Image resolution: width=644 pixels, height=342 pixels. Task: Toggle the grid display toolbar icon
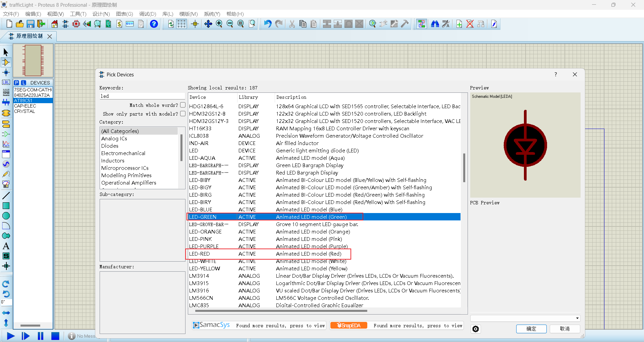pyautogui.click(x=181, y=24)
